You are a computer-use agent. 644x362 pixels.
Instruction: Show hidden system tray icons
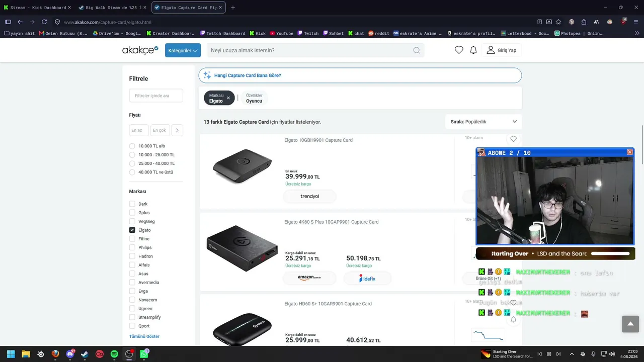572,354
